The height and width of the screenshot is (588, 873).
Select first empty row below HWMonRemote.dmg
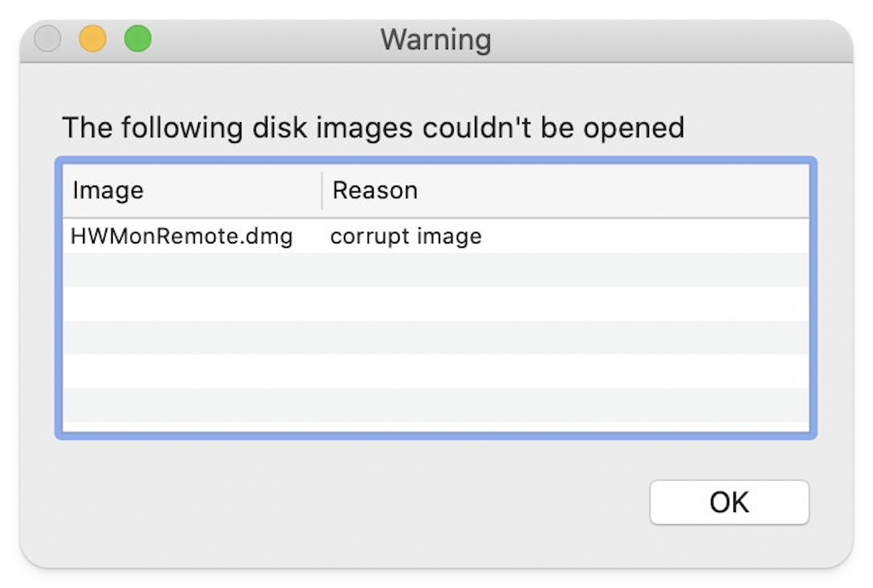pyautogui.click(x=435, y=269)
